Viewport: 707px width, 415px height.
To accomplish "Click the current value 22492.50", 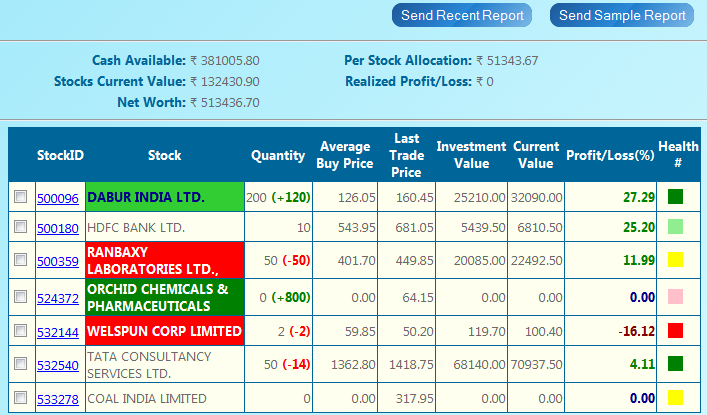I will click(537, 261).
